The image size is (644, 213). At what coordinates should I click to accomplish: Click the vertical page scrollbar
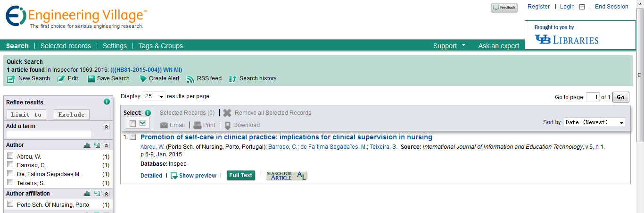pos(640,106)
